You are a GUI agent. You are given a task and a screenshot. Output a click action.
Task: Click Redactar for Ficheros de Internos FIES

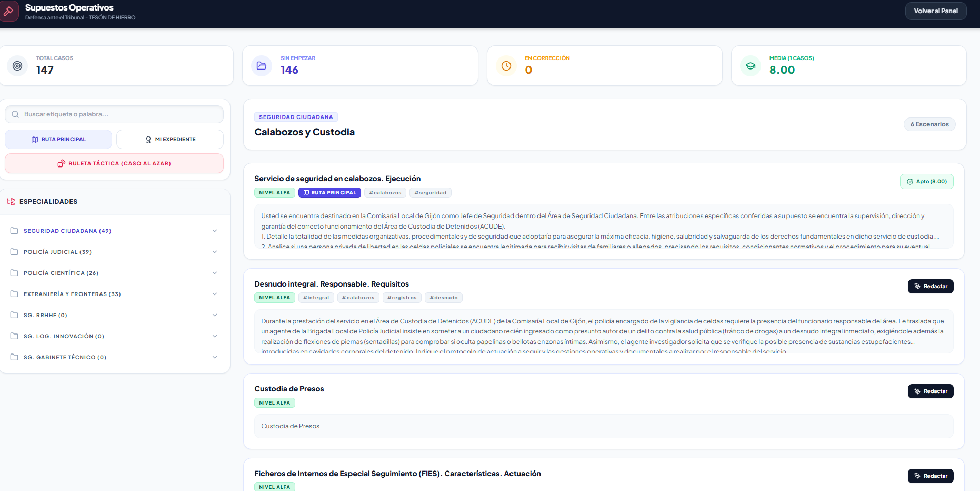coord(931,476)
